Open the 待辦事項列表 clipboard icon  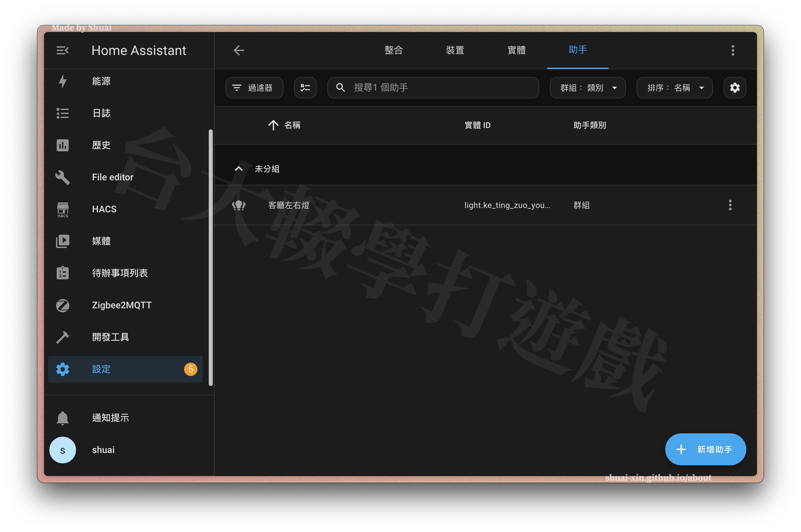[x=62, y=273]
